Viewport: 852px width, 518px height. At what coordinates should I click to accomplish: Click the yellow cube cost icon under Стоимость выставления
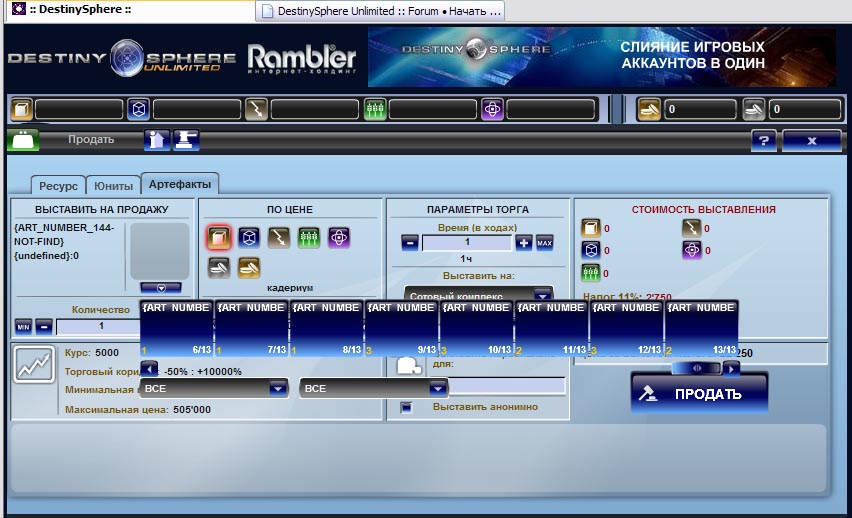tap(591, 228)
